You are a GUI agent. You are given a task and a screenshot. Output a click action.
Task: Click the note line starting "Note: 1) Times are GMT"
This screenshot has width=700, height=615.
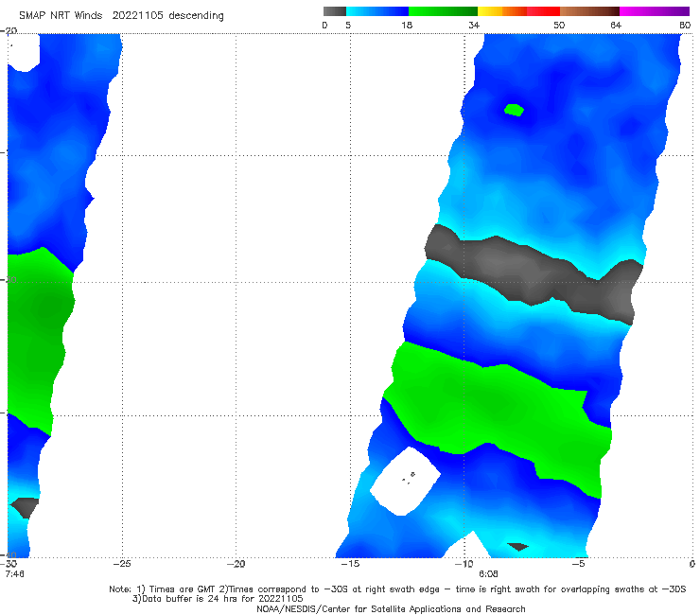coord(397,589)
